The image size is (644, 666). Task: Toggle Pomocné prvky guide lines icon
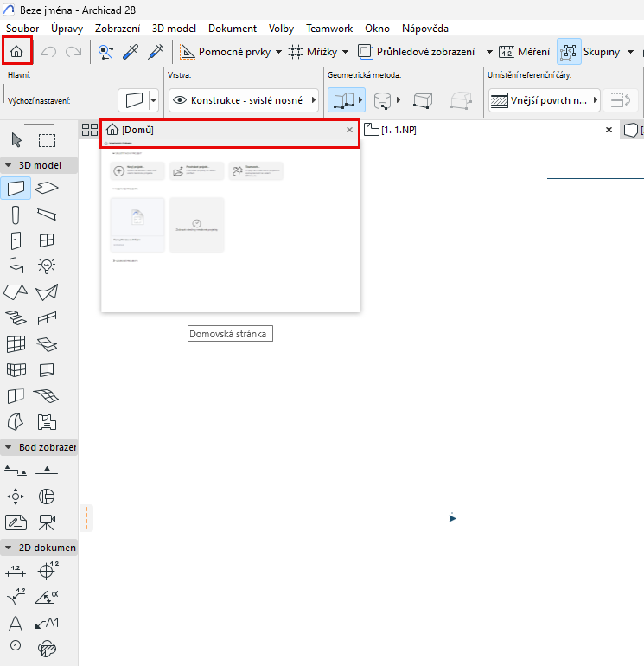(x=188, y=52)
